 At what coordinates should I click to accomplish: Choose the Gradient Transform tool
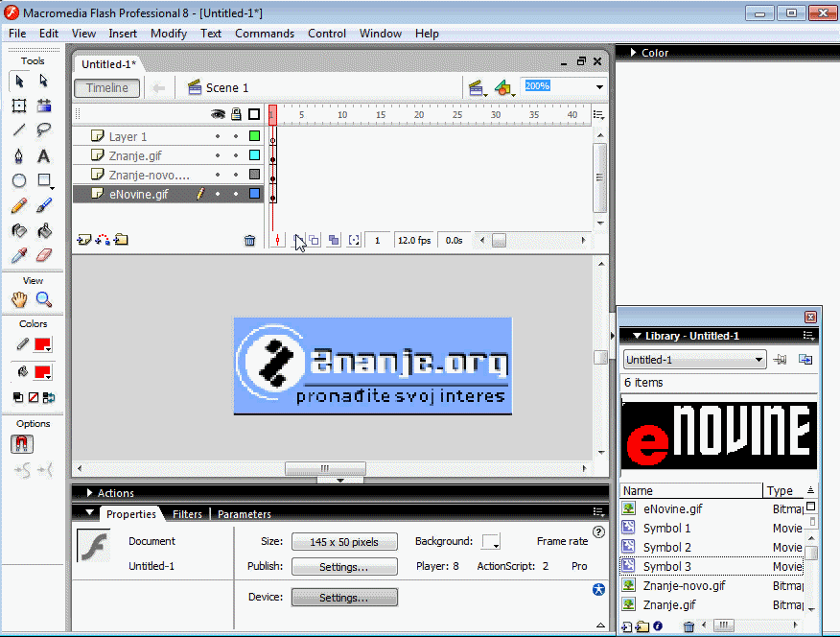(44, 106)
